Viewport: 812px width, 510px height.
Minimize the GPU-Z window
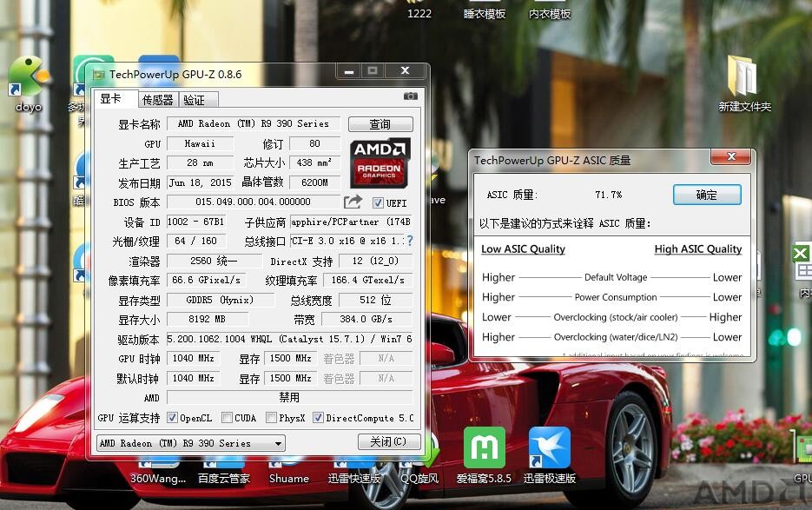tap(349, 71)
